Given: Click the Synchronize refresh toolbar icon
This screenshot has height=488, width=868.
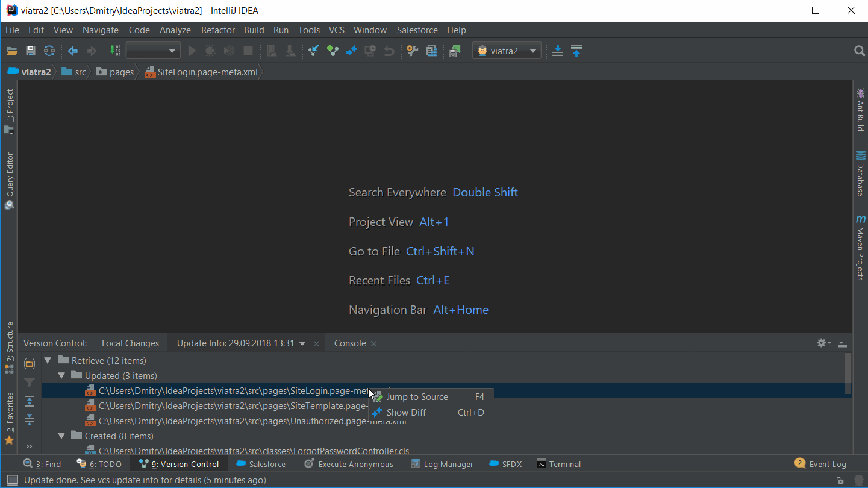Looking at the screenshot, I should [x=49, y=51].
